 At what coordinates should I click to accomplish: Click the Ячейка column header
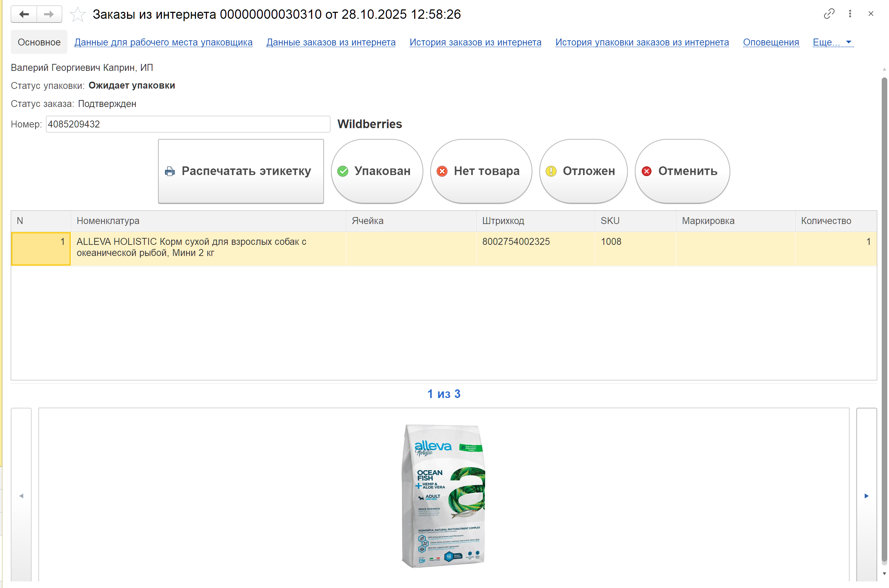pos(411,221)
